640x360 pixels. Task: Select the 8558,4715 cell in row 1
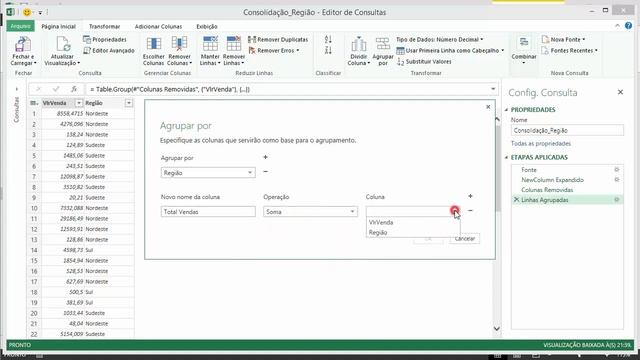(62, 113)
